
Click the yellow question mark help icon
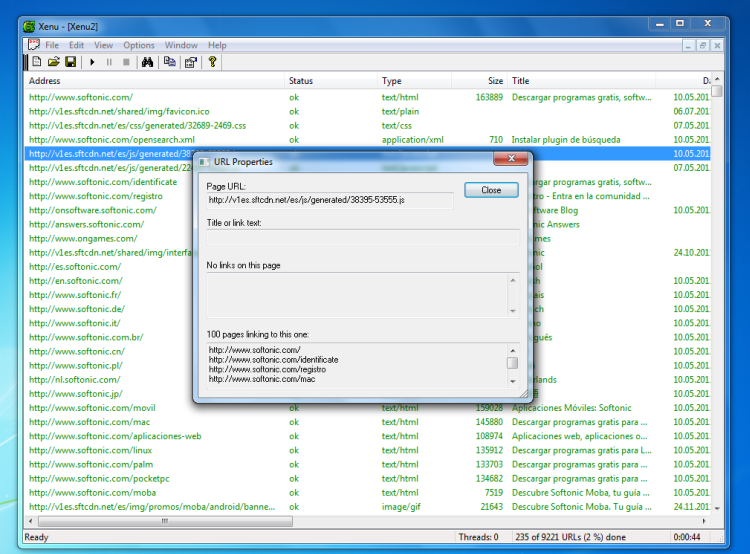point(212,62)
